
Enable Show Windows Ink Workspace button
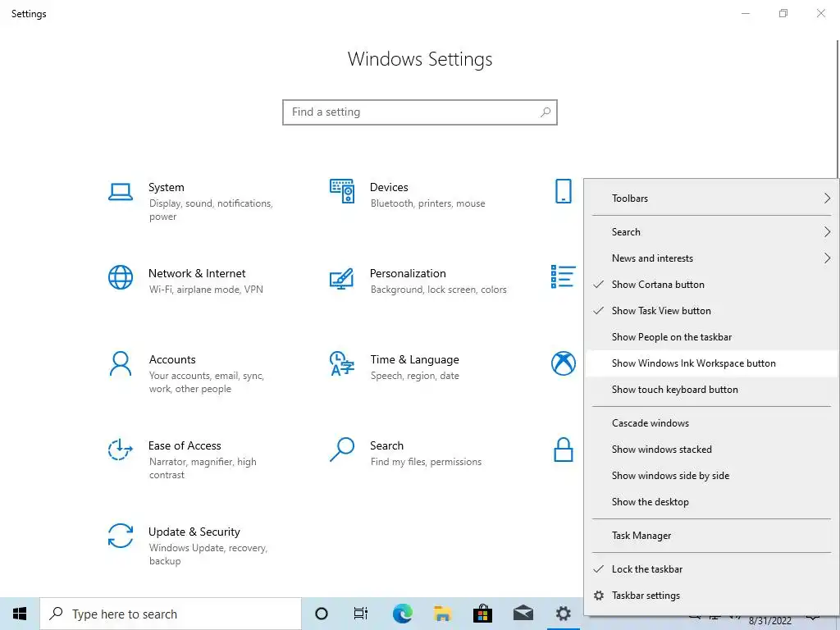[x=711, y=363]
